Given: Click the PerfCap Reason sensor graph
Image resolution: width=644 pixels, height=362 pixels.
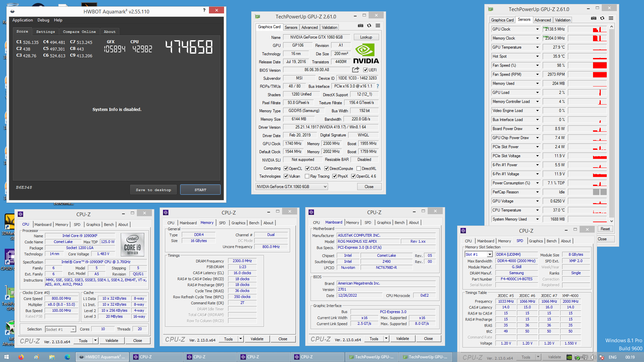Looking at the screenshot, I should tap(587, 192).
